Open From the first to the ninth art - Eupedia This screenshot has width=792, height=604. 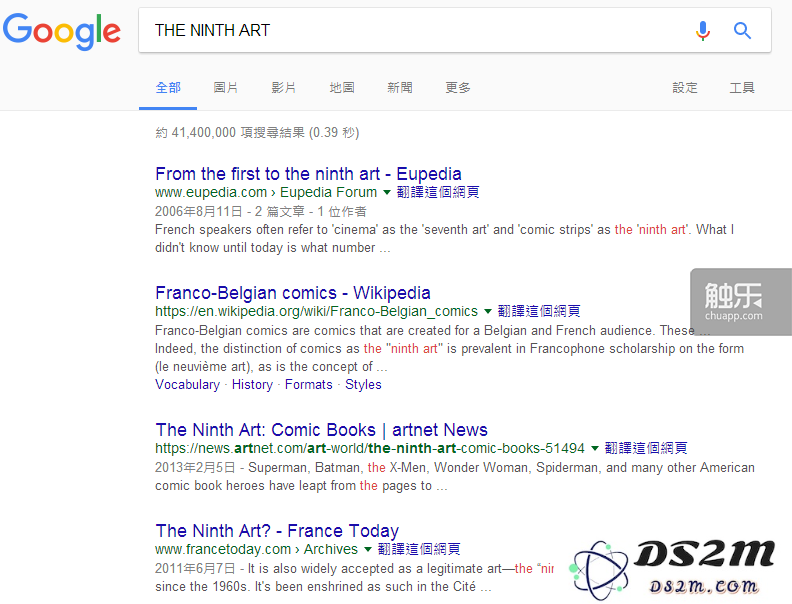(x=308, y=174)
